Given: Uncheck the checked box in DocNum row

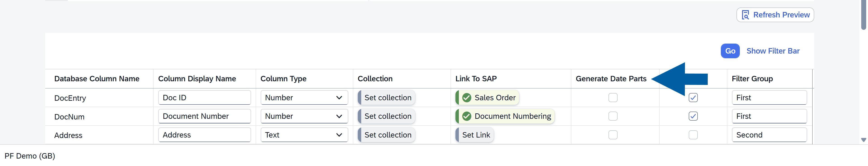Looking at the screenshot, I should click(693, 116).
